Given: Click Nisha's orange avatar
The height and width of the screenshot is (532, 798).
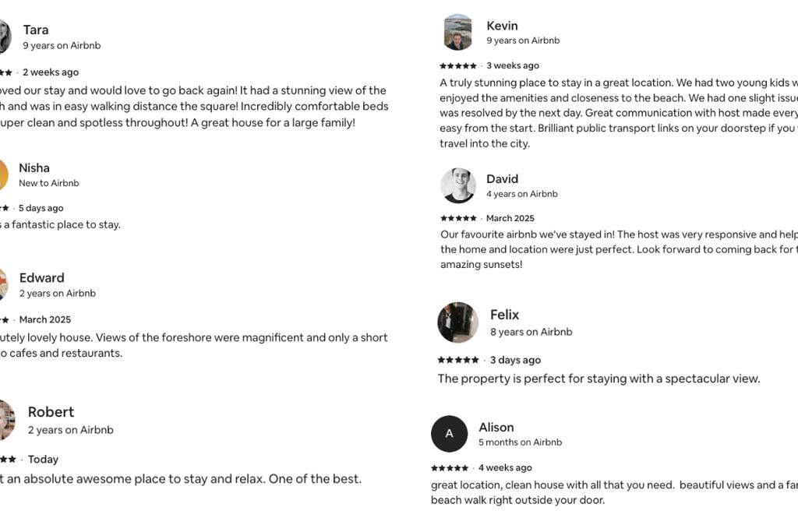Looking at the screenshot, I should (3, 174).
